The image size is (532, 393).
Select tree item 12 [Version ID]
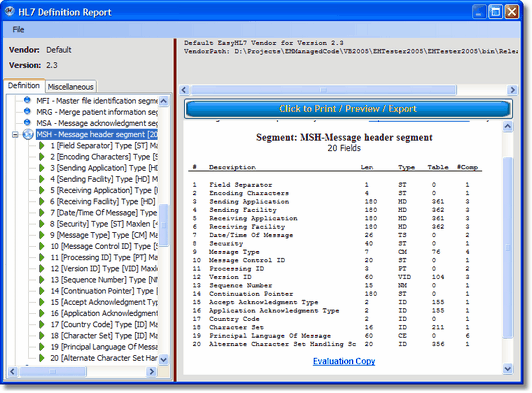tap(104, 269)
